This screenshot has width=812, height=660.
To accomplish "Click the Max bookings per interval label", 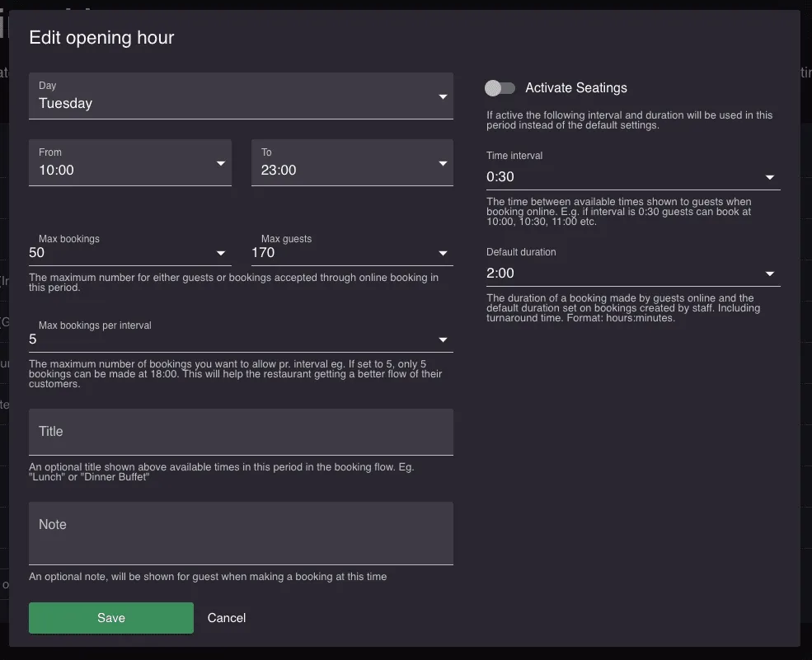I will [x=95, y=325].
